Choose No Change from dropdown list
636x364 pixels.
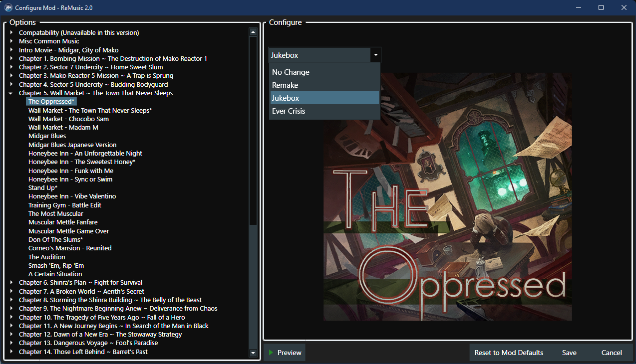(x=324, y=72)
